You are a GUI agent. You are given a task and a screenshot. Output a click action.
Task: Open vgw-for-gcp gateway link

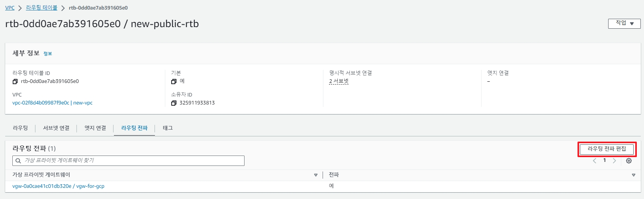click(58, 186)
